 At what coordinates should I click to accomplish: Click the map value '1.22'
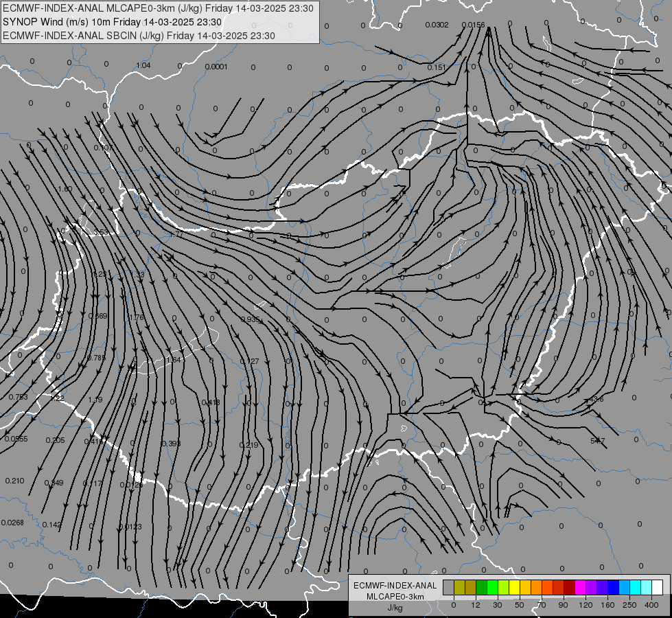click(57, 398)
